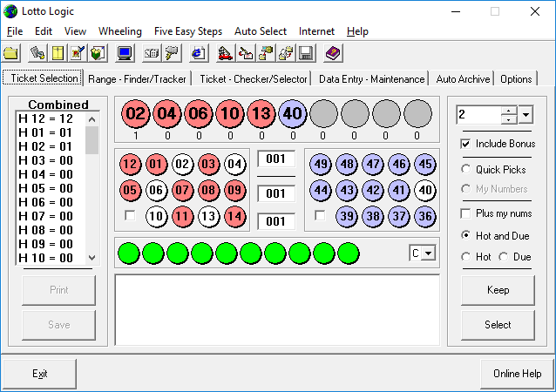The width and height of the screenshot is (556, 392).
Task: Open file with the yellow folder icon
Action: [11, 53]
